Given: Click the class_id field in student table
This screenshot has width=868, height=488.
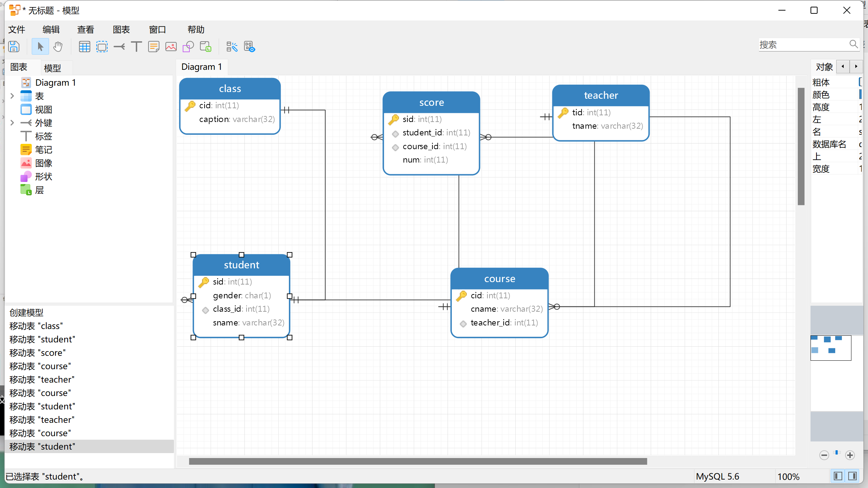Looking at the screenshot, I should click(242, 309).
